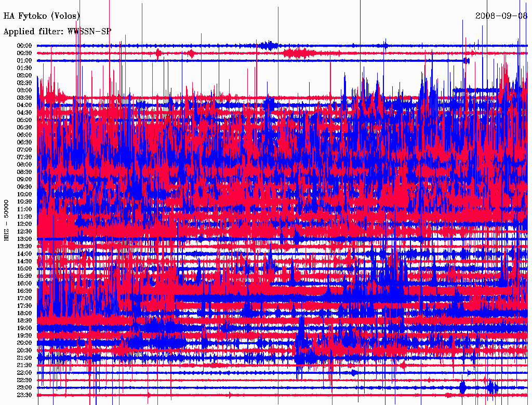Click the 01:00 time label
The image size is (532, 405).
(24, 60)
